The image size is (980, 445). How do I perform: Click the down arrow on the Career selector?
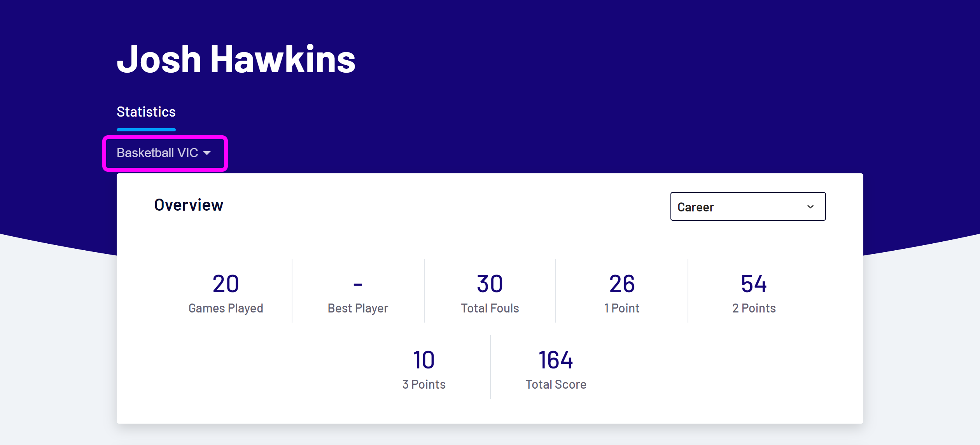810,207
